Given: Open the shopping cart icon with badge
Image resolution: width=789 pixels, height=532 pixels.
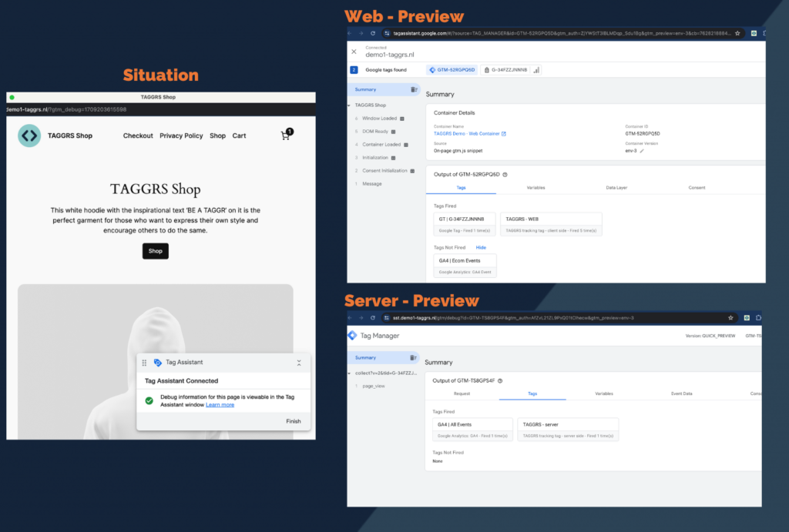Looking at the screenshot, I should click(287, 134).
